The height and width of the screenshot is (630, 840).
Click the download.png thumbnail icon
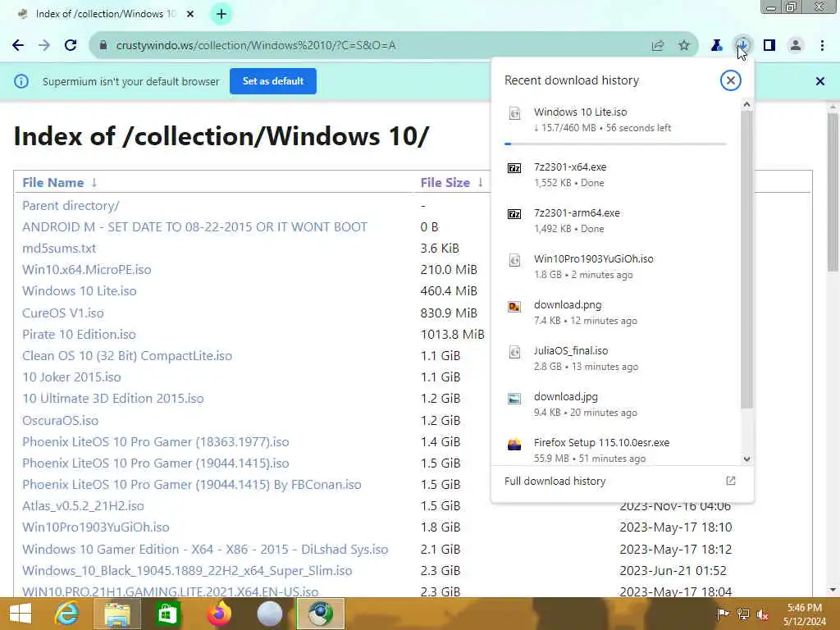(514, 307)
